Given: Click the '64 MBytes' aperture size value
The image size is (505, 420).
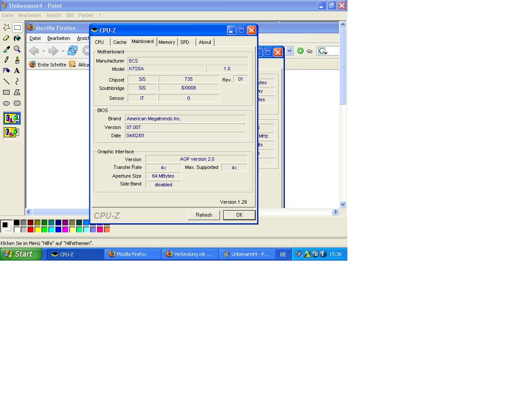Looking at the screenshot, I should [x=163, y=176].
